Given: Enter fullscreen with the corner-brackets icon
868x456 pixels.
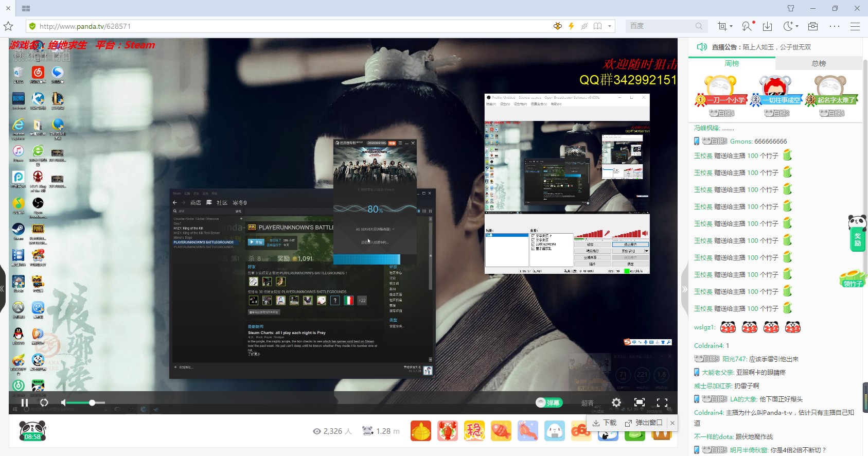Looking at the screenshot, I should pos(662,402).
